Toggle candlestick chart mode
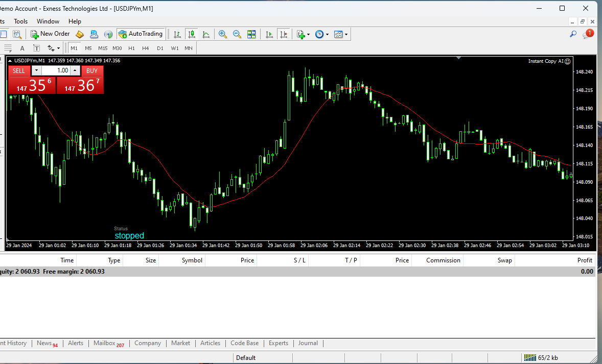 (192, 34)
